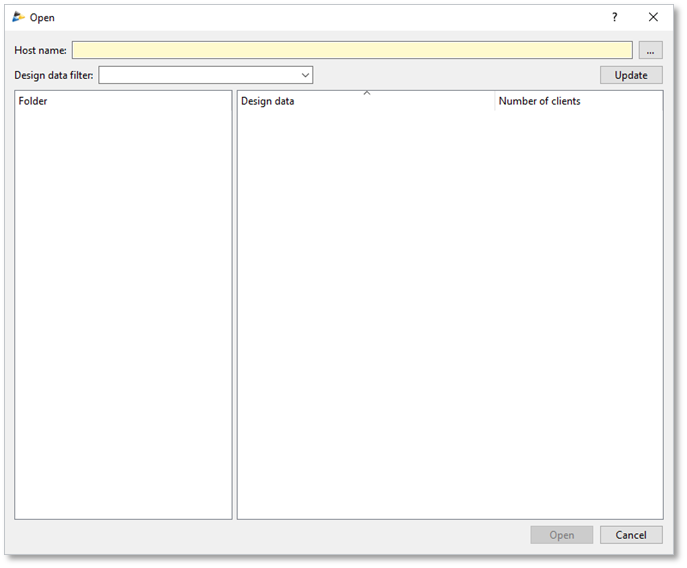Open the host browse ellipsis button
The height and width of the screenshot is (568, 687).
650,50
